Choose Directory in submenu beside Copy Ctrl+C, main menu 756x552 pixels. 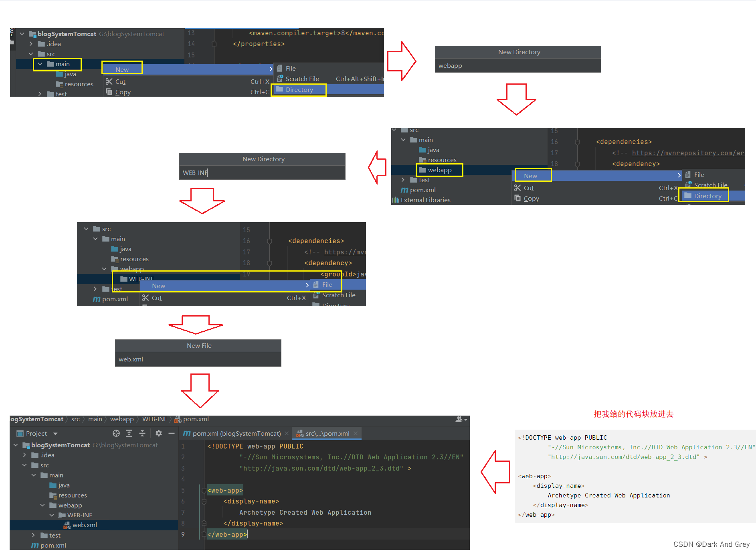click(299, 90)
